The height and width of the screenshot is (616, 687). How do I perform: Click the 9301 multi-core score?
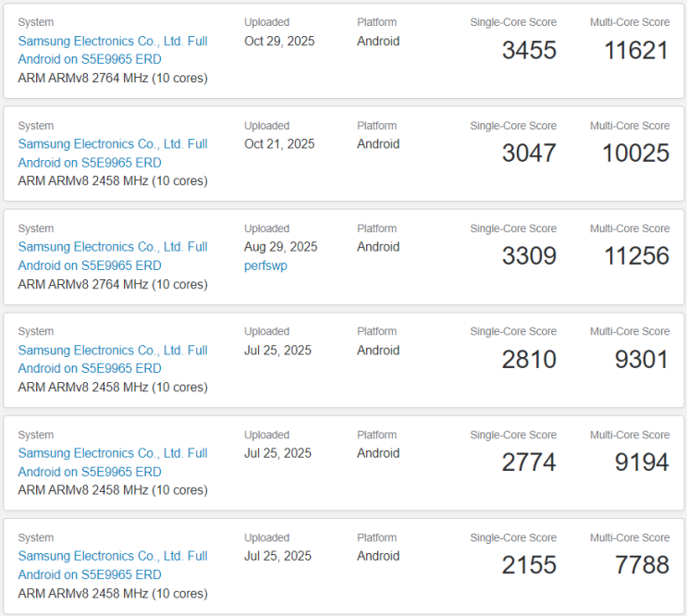pos(642,360)
